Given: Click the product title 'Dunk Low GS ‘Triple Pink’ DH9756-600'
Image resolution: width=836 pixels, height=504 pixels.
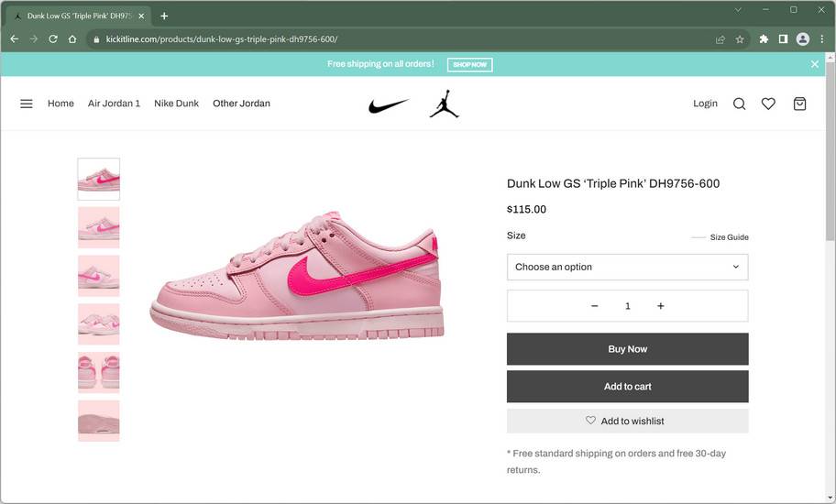Looking at the screenshot, I should 613,183.
